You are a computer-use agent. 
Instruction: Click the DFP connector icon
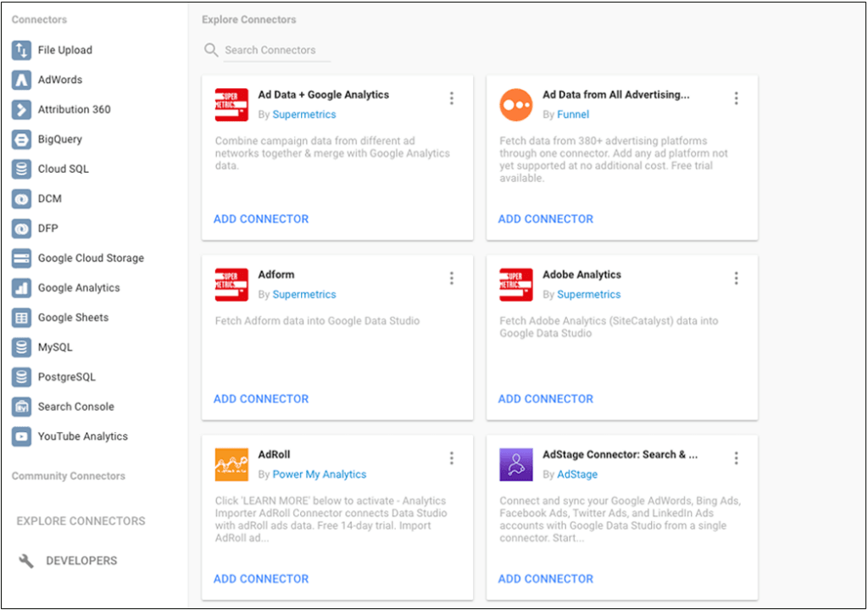coord(21,229)
